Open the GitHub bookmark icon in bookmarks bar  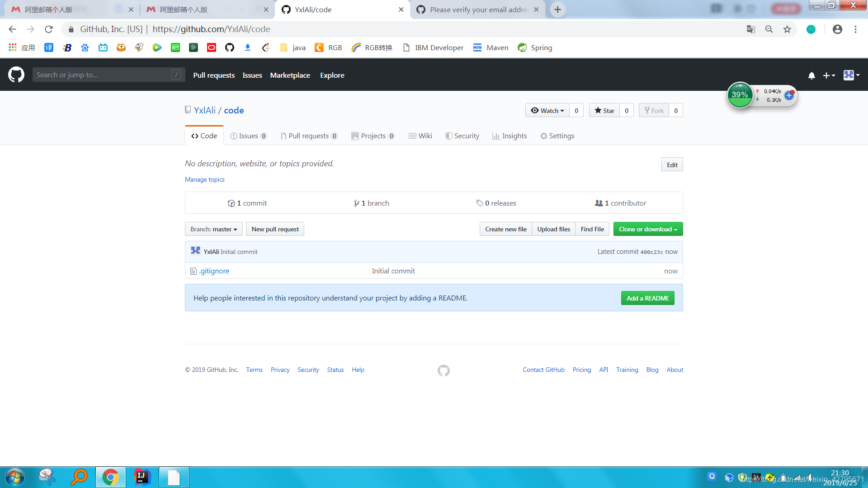[x=230, y=47]
